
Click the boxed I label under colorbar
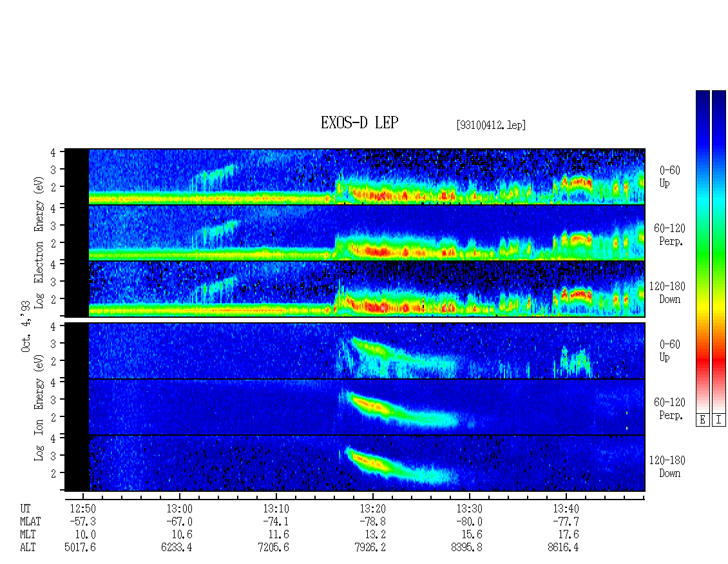(719, 420)
